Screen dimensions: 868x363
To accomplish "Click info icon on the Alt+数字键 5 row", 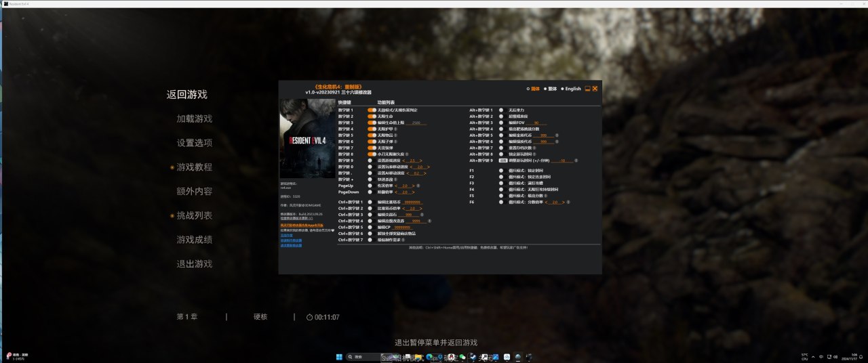I will [557, 135].
